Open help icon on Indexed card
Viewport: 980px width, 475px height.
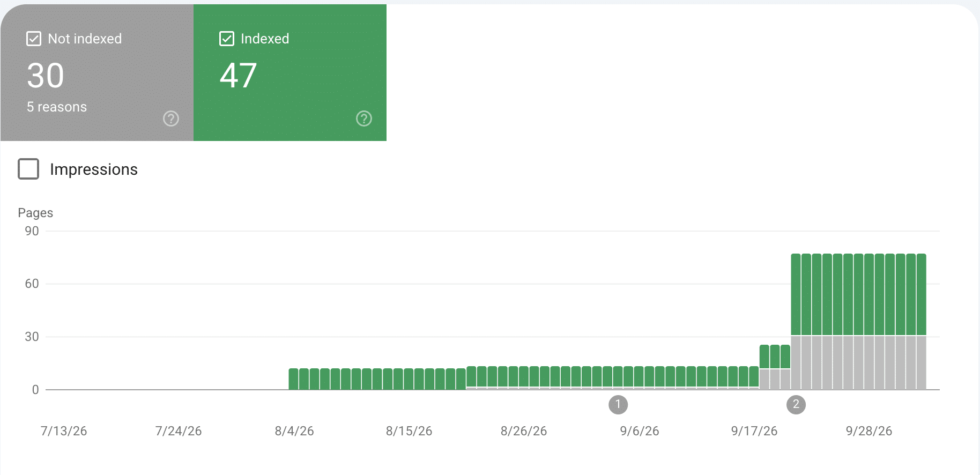point(364,118)
